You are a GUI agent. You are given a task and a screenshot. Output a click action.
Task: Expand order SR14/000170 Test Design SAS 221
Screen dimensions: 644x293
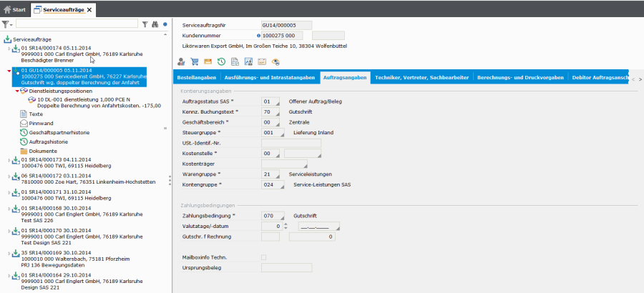click(x=9, y=231)
